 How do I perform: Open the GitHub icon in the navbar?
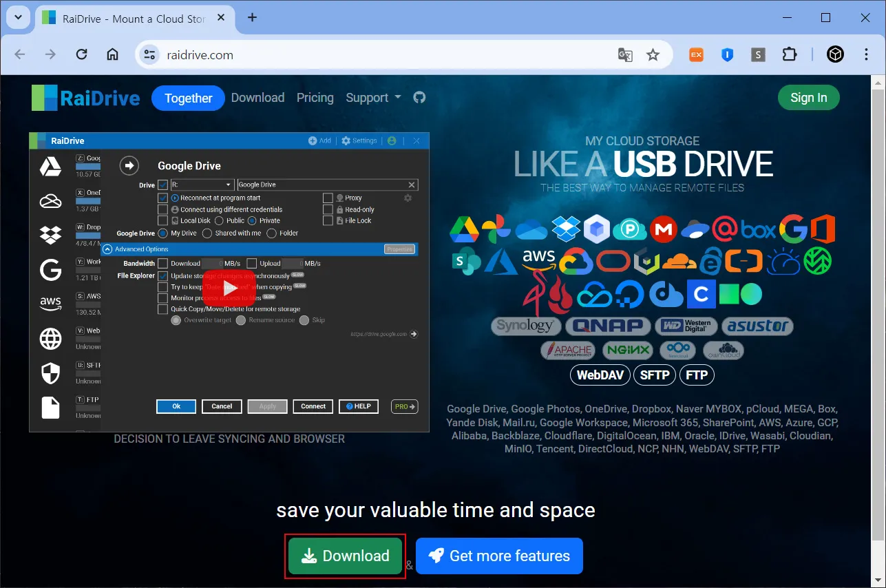[419, 98]
